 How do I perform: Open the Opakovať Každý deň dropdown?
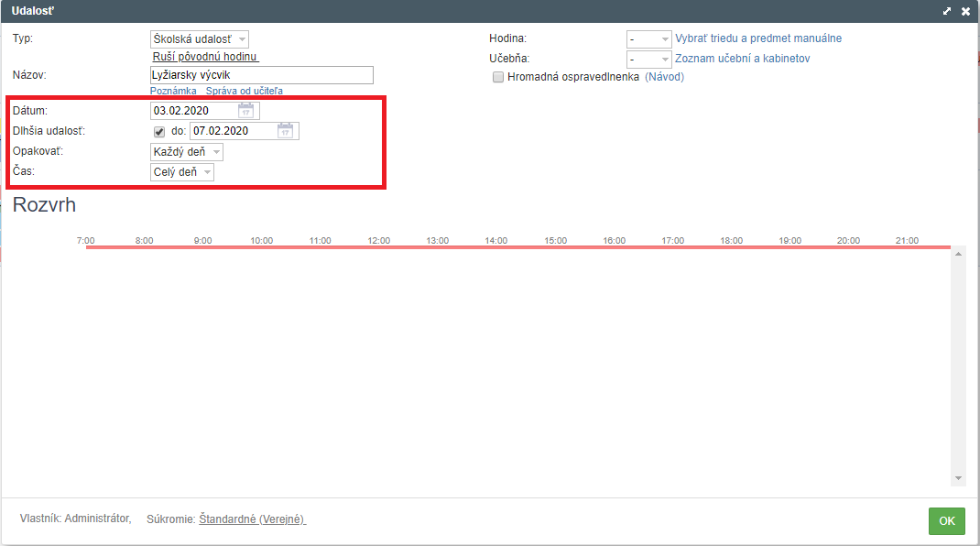pos(186,152)
